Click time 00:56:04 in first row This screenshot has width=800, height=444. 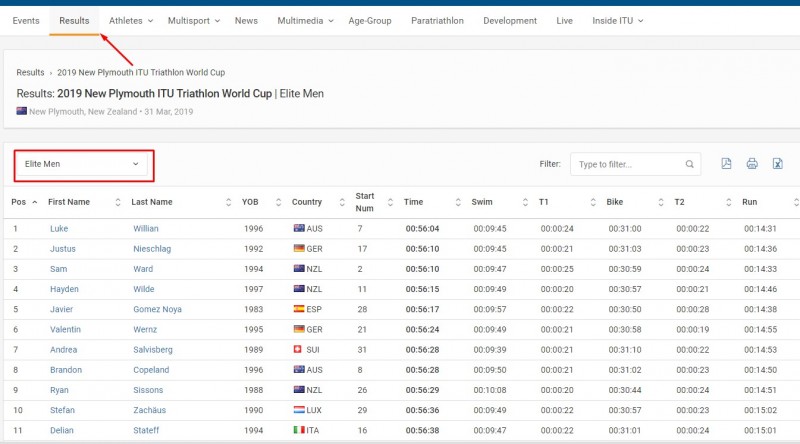pos(422,229)
